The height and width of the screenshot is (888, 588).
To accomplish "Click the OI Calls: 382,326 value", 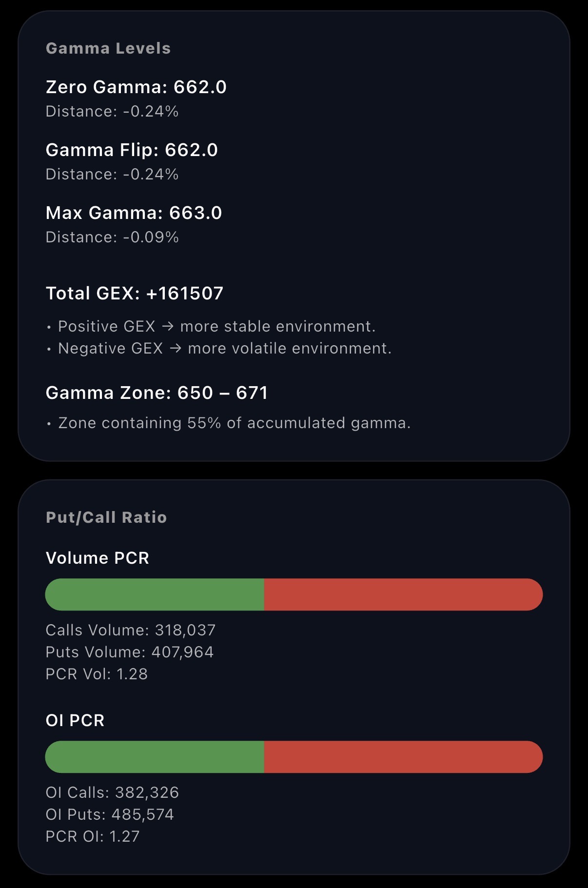I will (x=112, y=792).
